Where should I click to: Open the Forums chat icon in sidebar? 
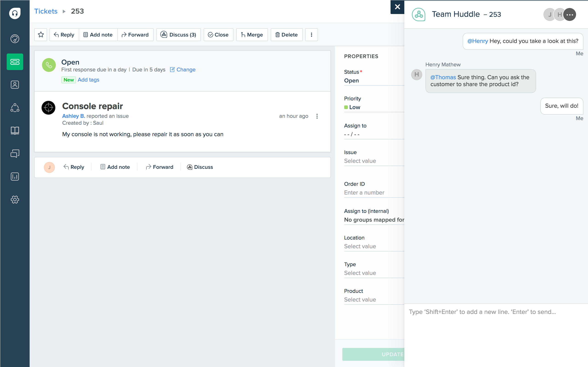tap(15, 154)
